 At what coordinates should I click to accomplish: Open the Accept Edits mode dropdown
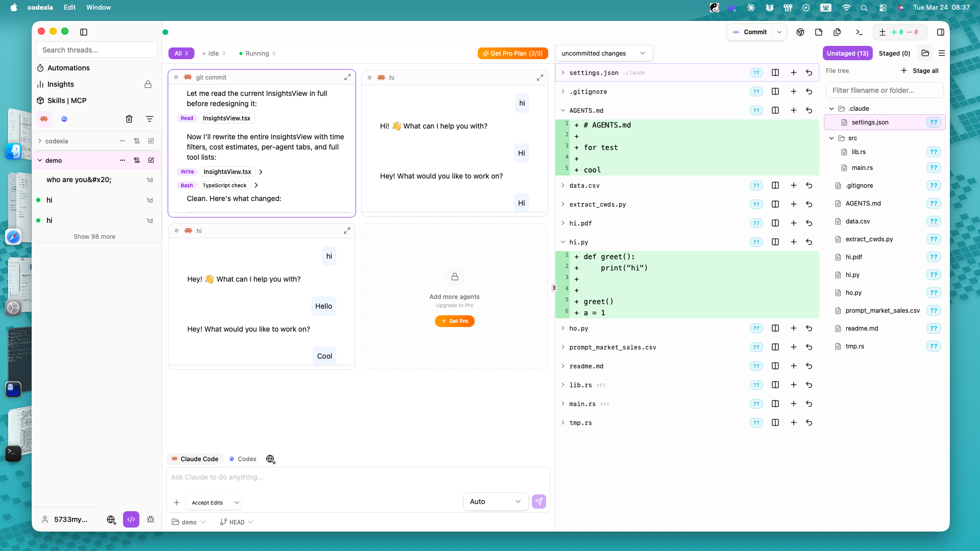(213, 503)
